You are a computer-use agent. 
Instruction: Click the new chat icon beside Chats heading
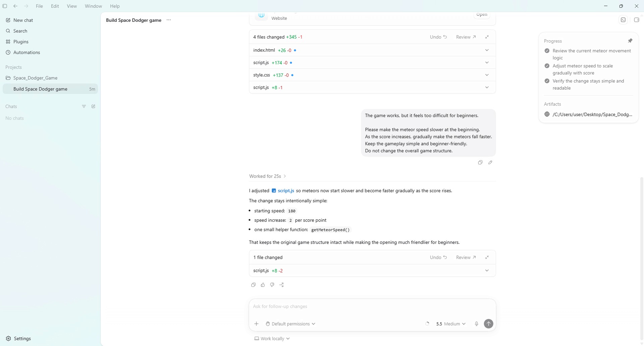(x=93, y=106)
